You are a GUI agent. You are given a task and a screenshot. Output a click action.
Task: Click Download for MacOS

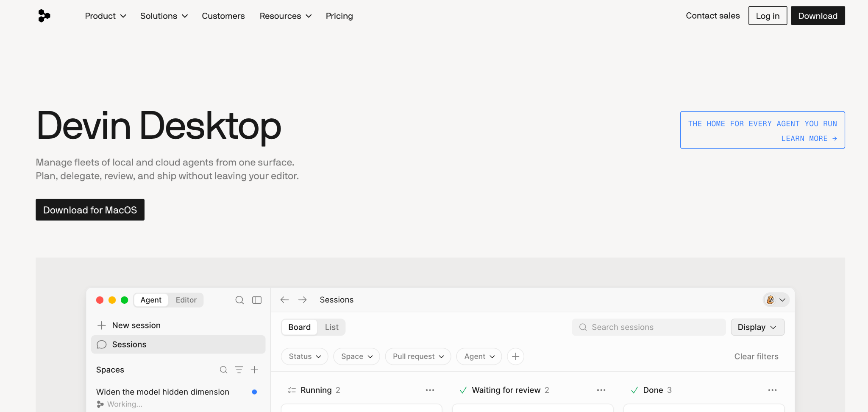pyautogui.click(x=90, y=210)
